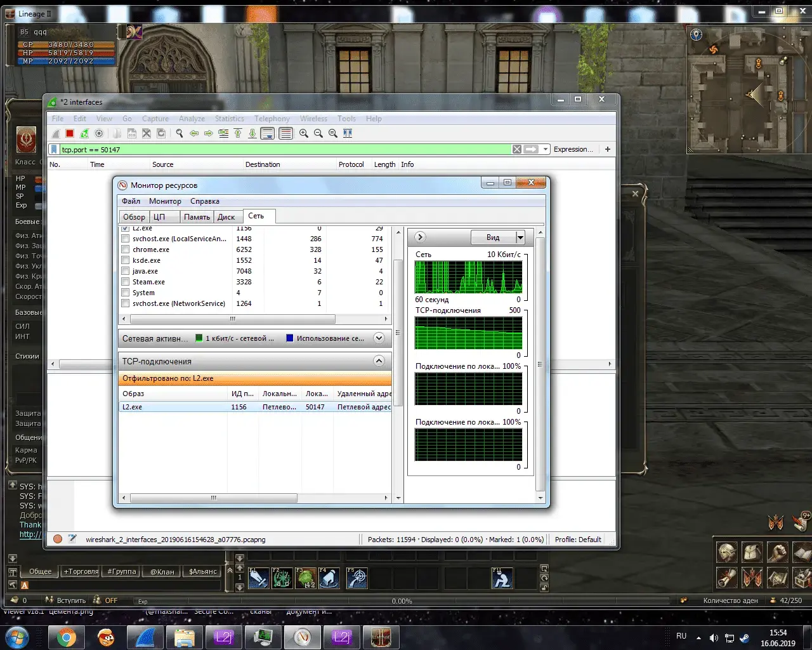Click the blue network usage legend swatch

click(290, 338)
